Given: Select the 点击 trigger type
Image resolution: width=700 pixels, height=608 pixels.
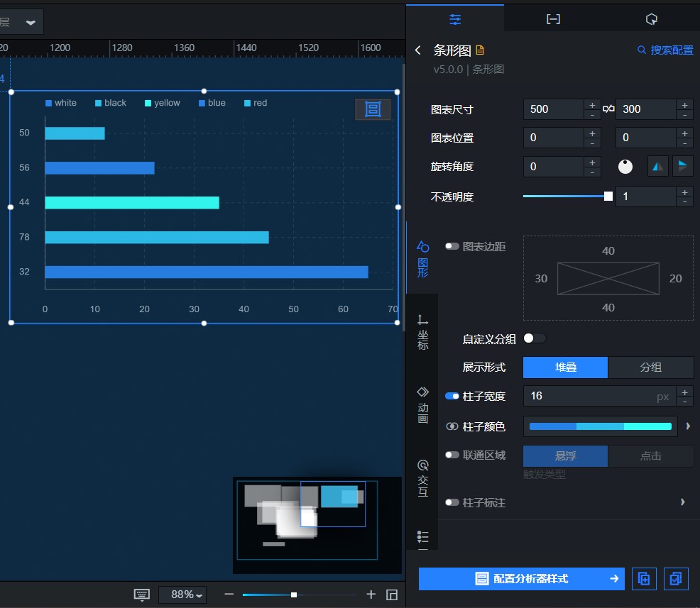Looking at the screenshot, I should pyautogui.click(x=650, y=456).
